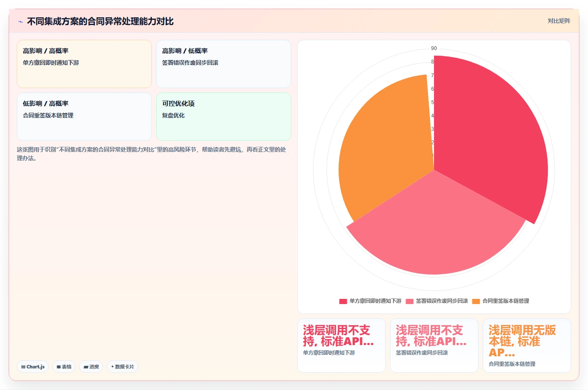
Task: Click text 合同重签版本链管理 in matrix card
Action: click(48, 115)
